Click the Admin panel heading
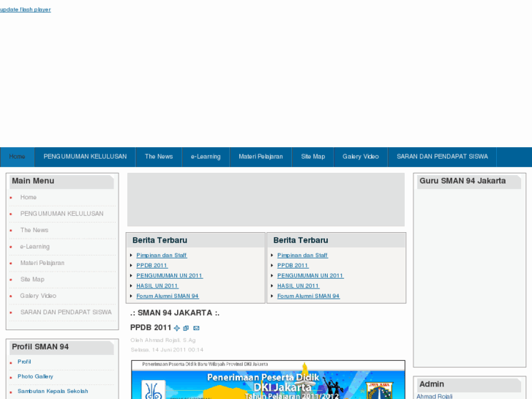The height and width of the screenshot is (399, 532). click(432, 384)
